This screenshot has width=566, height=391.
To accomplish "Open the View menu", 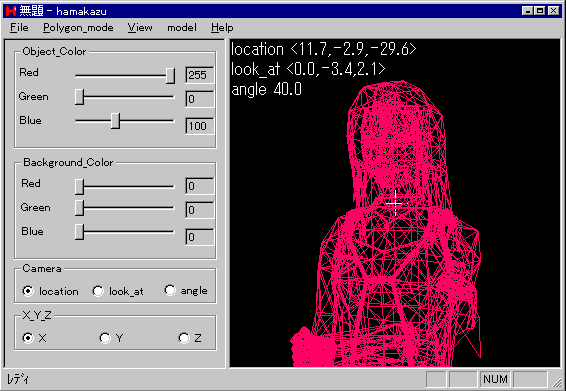I will [x=140, y=28].
